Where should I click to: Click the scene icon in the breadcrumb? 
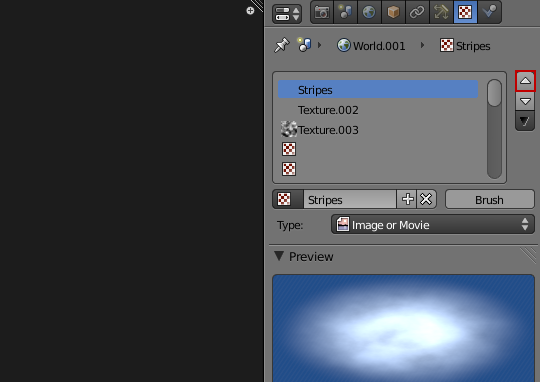click(x=304, y=45)
